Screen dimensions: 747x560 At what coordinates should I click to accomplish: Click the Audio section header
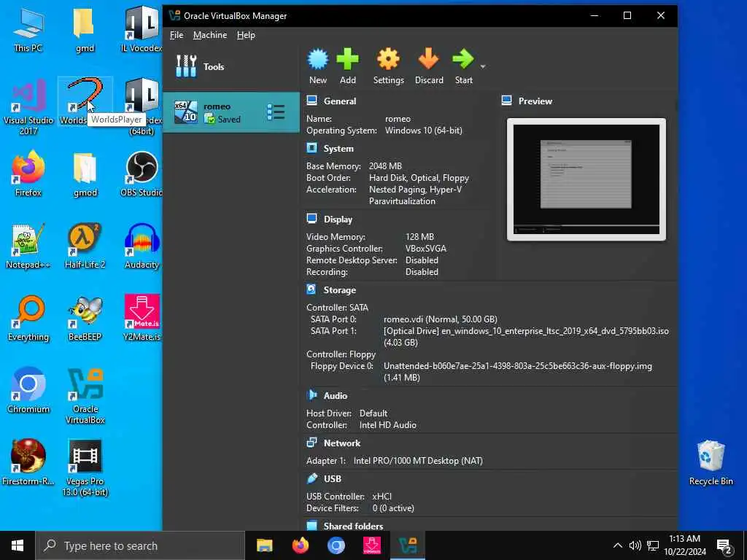(336, 396)
